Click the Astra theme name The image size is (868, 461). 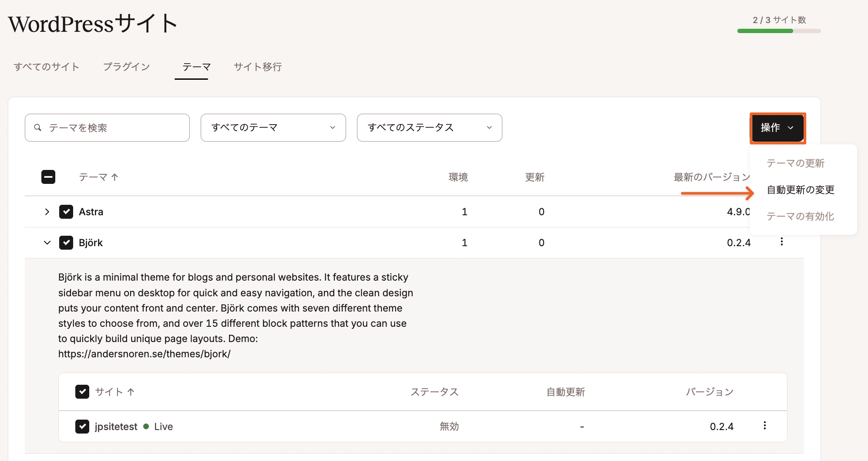(91, 212)
